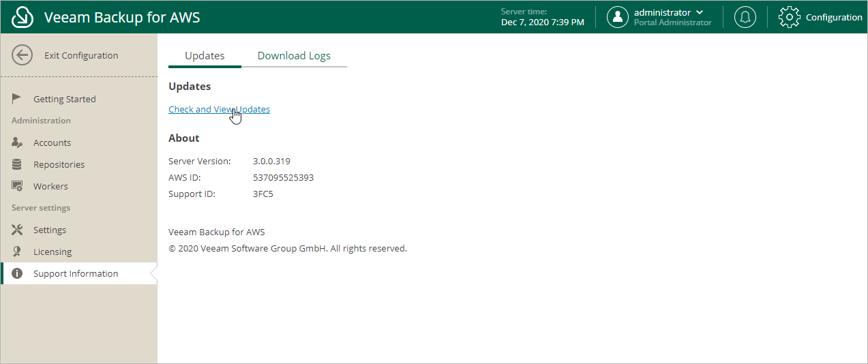This screenshot has height=364, width=868.
Task: Click the Server Version label
Action: coord(200,161)
